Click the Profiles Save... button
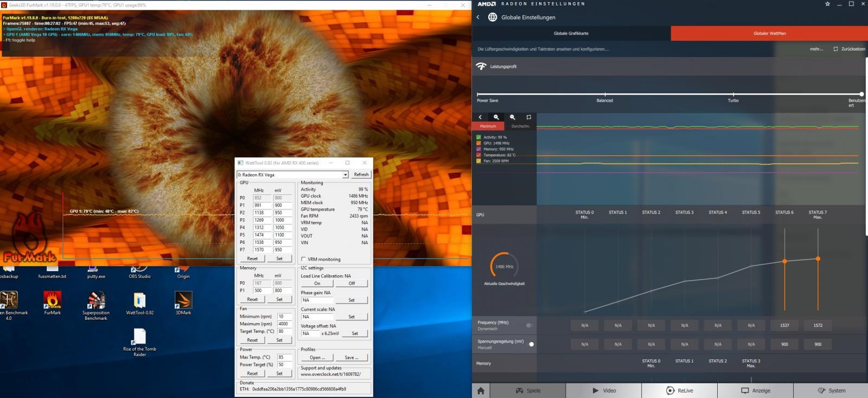This screenshot has width=868, height=398. point(352,357)
